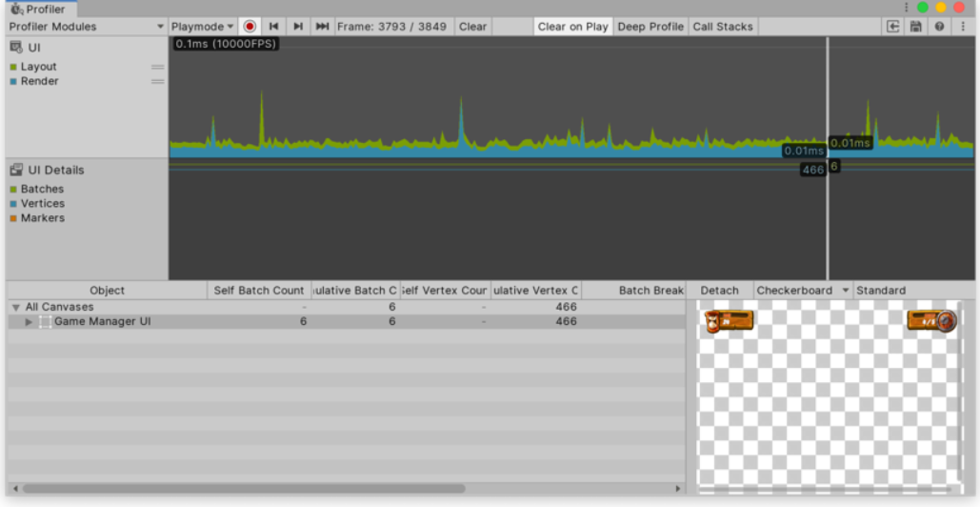This screenshot has height=507, width=980.
Task: Jump to the current last frame
Action: (322, 27)
